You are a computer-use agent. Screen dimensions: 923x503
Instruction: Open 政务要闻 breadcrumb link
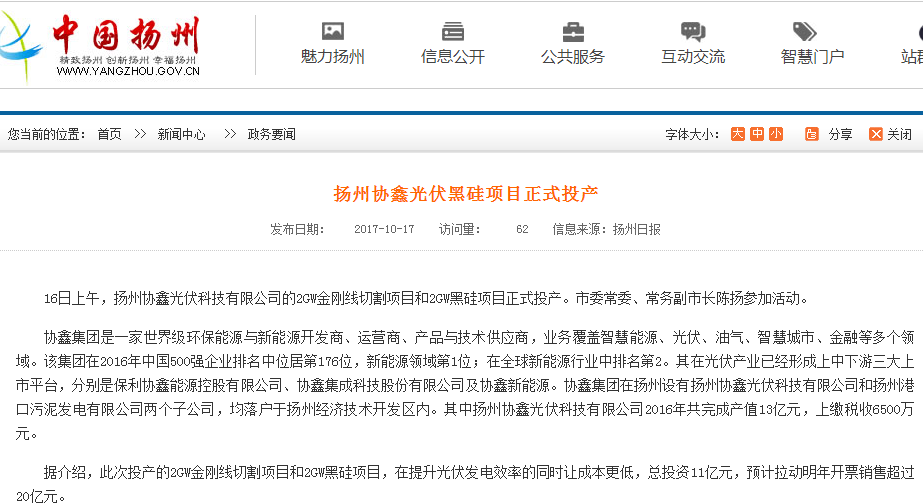pos(271,134)
